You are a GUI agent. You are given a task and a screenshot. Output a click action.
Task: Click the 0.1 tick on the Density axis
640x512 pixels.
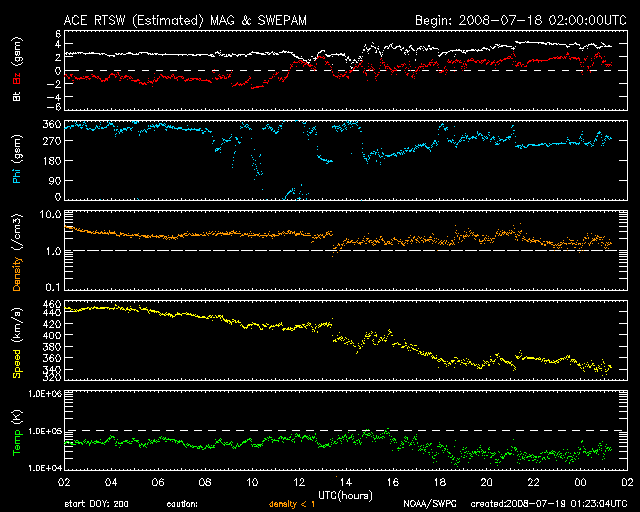tap(53, 287)
